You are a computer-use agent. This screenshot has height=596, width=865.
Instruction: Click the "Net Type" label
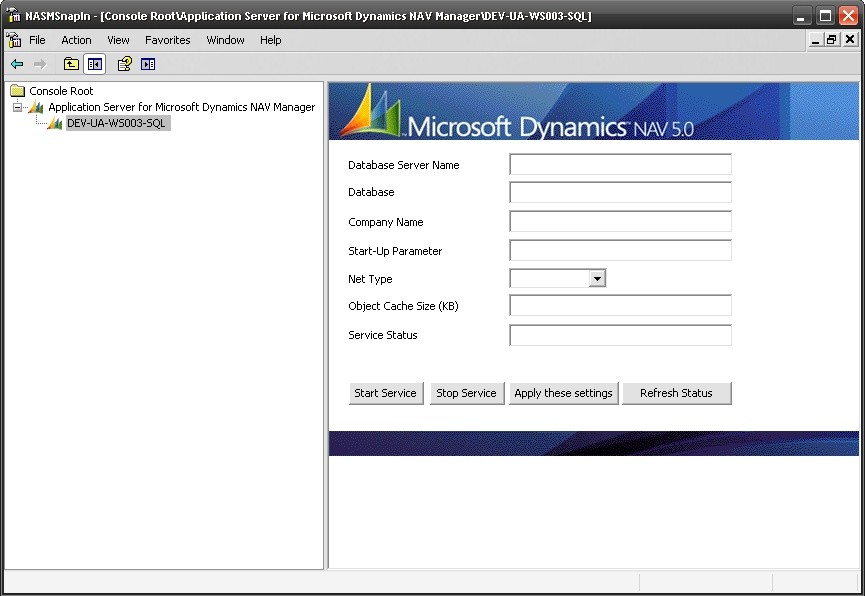pyautogui.click(x=370, y=279)
